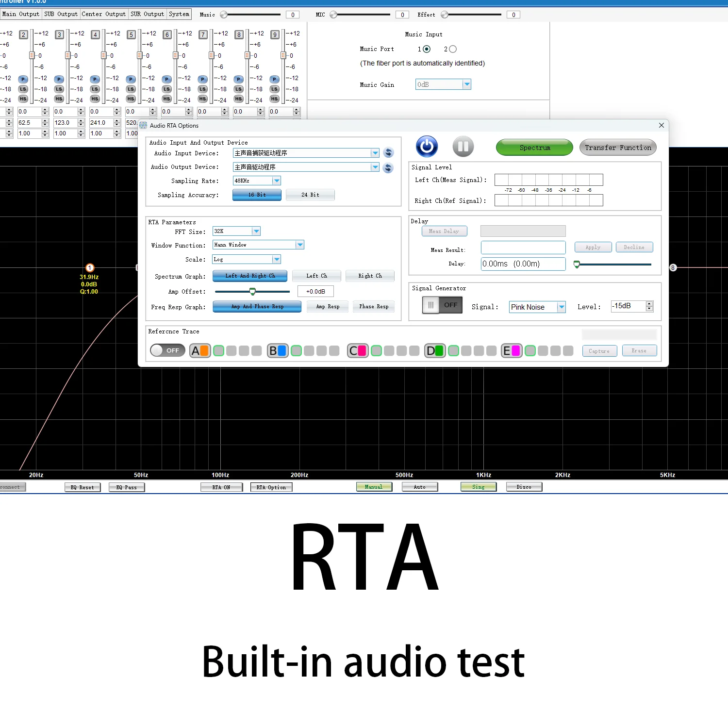This screenshot has width=728, height=728.
Task: Click the pause button in RTA Options
Action: tap(463, 146)
